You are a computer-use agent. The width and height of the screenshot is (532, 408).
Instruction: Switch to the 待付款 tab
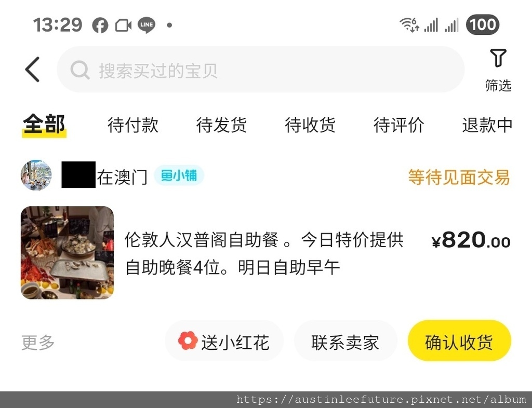pos(132,125)
